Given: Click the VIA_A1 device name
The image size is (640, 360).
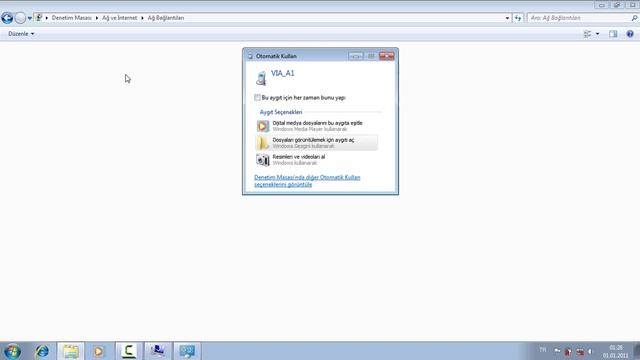Looking at the screenshot, I should click(x=282, y=73).
